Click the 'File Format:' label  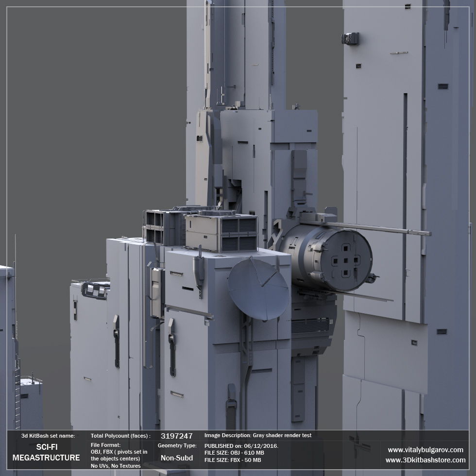(105, 445)
